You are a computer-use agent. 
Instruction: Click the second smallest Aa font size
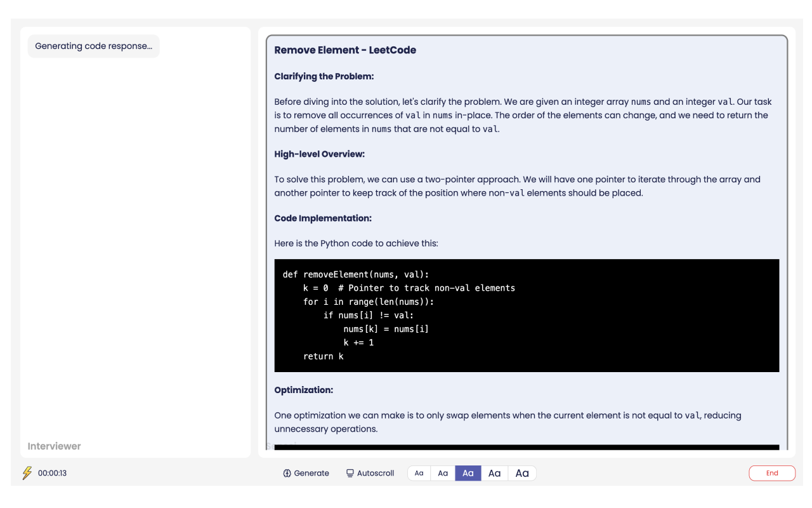point(443,473)
